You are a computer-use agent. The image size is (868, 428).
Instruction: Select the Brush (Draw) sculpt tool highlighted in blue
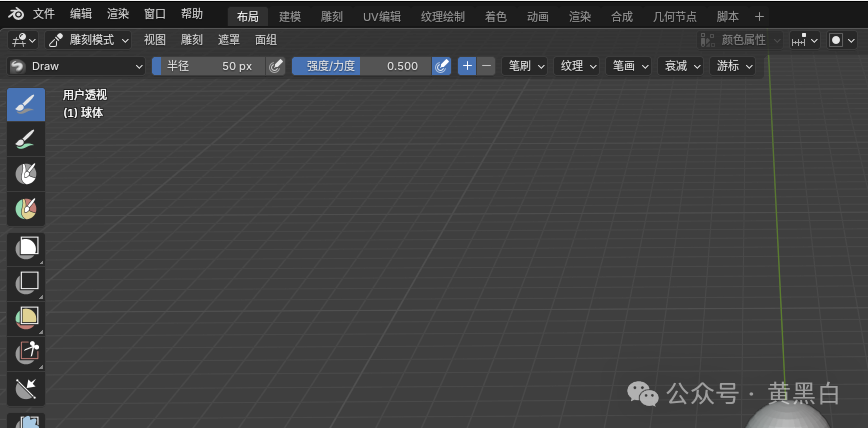point(26,104)
